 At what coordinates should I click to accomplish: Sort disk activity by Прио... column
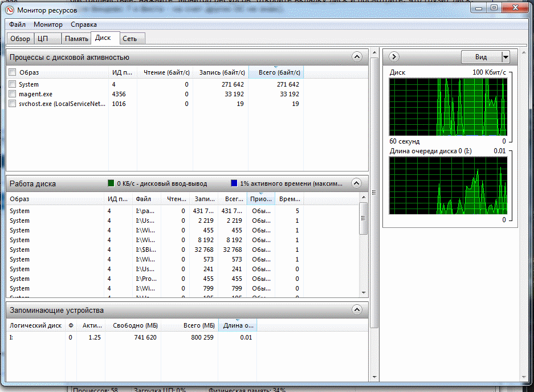(x=261, y=199)
